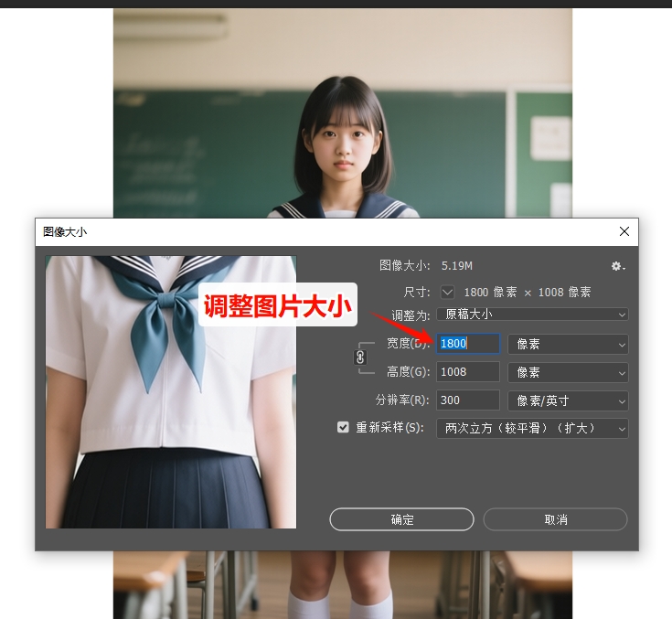Click the 重新采样(S) label
This screenshot has height=619, width=672.
click(389, 427)
